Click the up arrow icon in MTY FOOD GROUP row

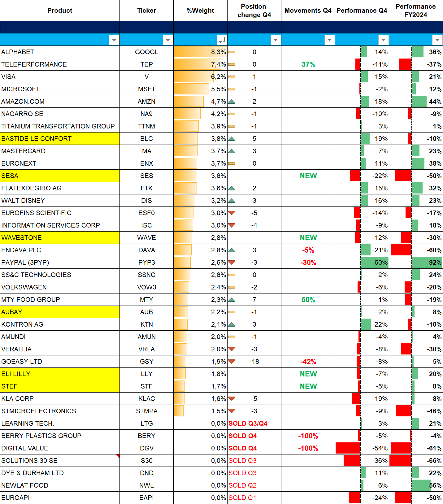[232, 300]
